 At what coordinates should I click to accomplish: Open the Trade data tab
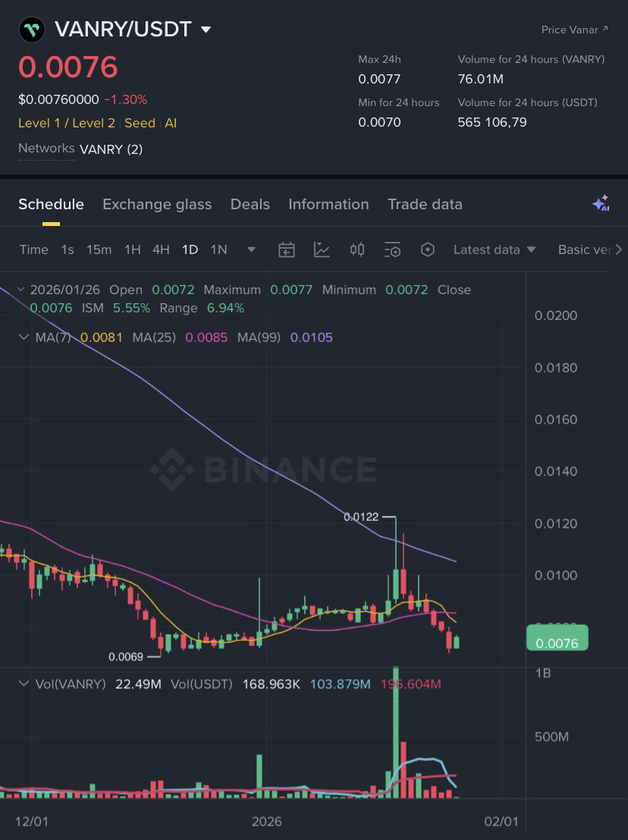[425, 204]
